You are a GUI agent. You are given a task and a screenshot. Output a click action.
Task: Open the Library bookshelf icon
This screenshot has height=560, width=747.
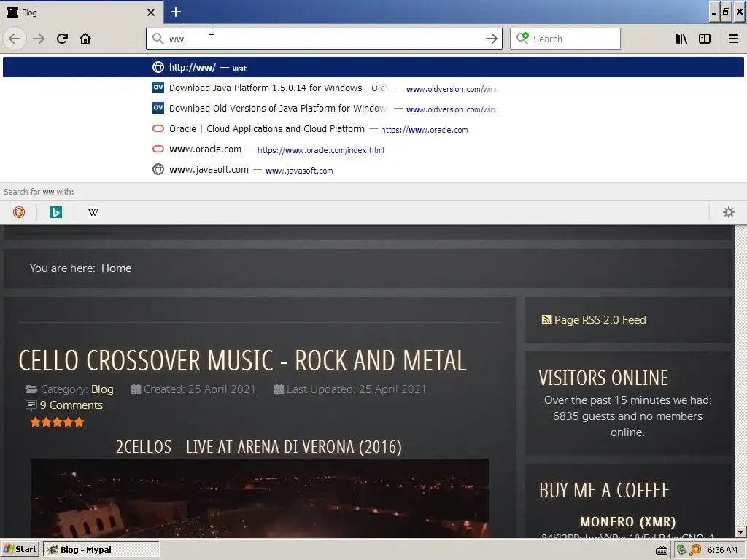tap(681, 39)
